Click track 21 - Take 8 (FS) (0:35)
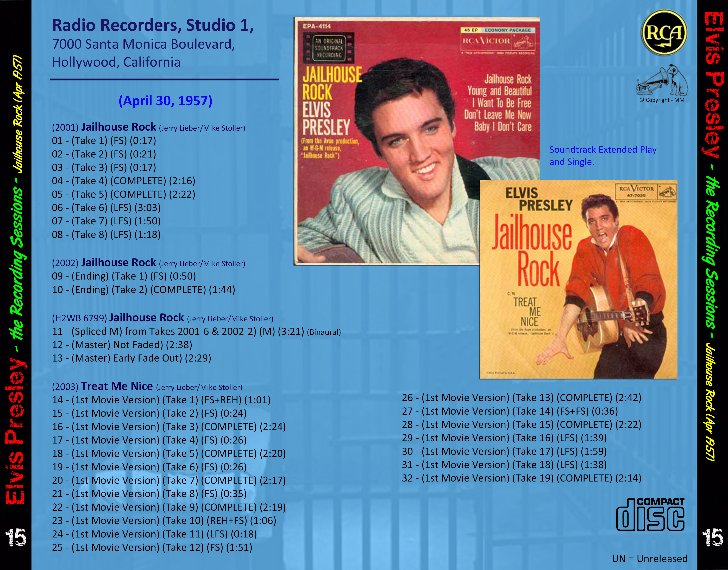 [149, 494]
